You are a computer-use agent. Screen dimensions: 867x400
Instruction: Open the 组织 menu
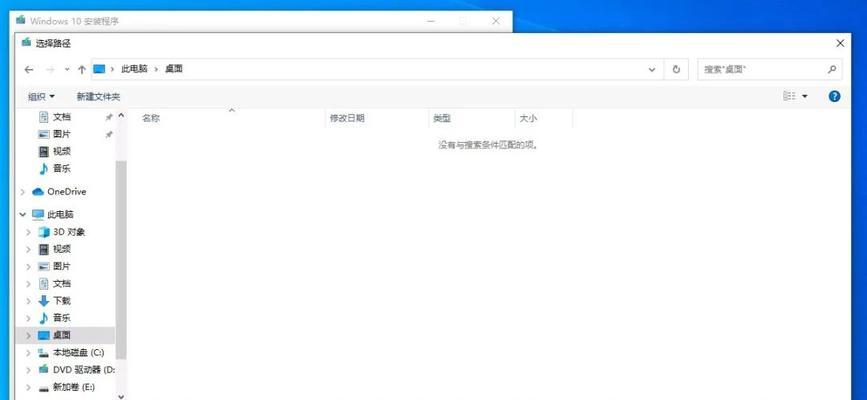41,97
